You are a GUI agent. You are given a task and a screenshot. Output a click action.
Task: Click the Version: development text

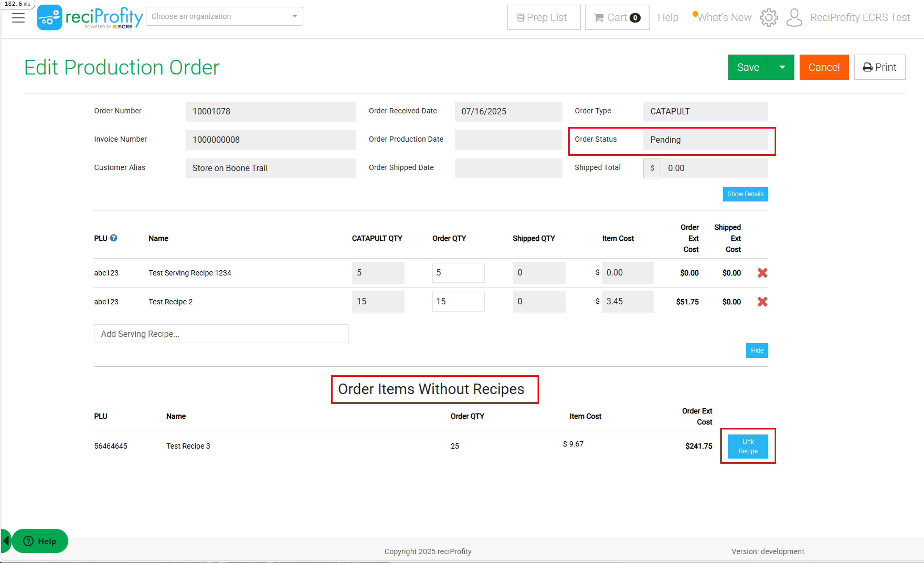coord(768,551)
